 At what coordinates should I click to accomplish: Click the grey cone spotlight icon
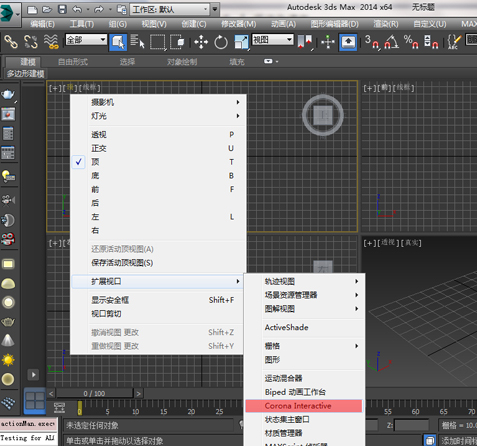click(x=8, y=340)
